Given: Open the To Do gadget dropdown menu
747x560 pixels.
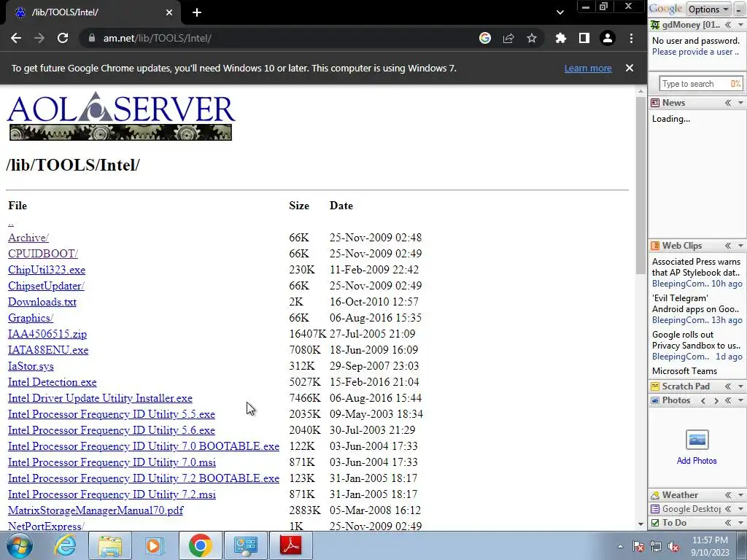Looking at the screenshot, I should (740, 523).
